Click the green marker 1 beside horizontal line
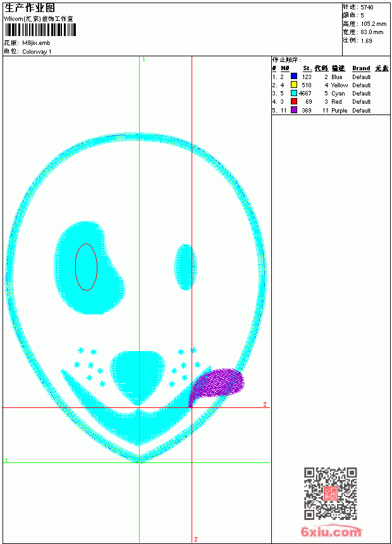The image size is (392, 544). click(x=6, y=460)
